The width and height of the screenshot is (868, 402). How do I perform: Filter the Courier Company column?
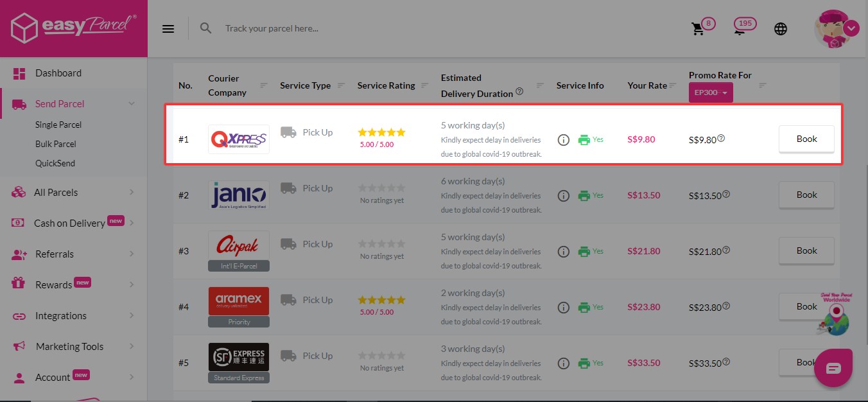pyautogui.click(x=264, y=85)
